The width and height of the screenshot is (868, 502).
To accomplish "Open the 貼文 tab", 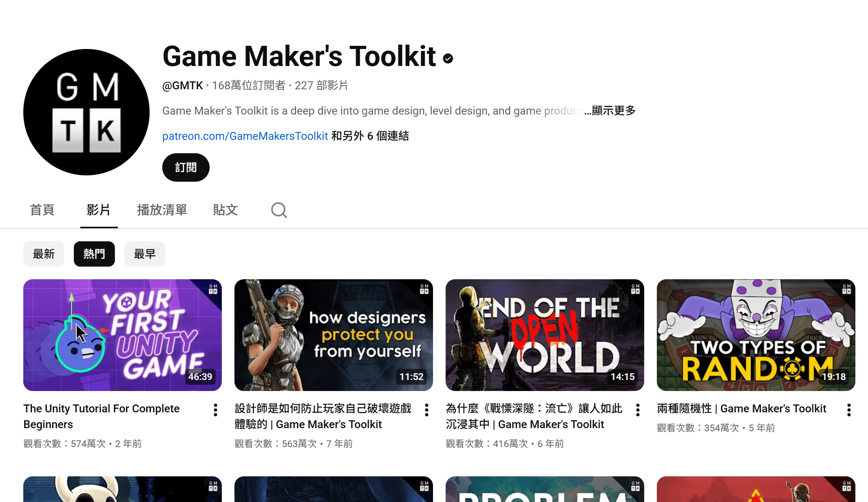I will click(x=225, y=210).
